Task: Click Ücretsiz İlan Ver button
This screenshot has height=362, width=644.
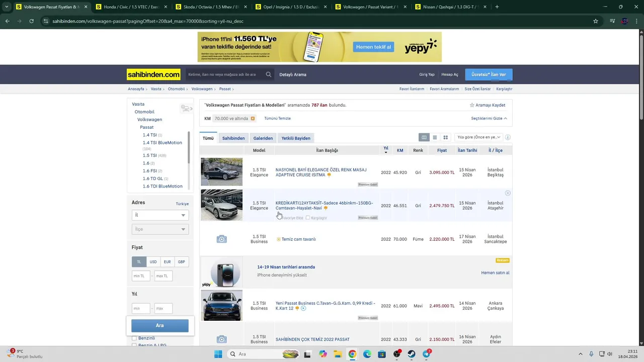Action: (489, 74)
